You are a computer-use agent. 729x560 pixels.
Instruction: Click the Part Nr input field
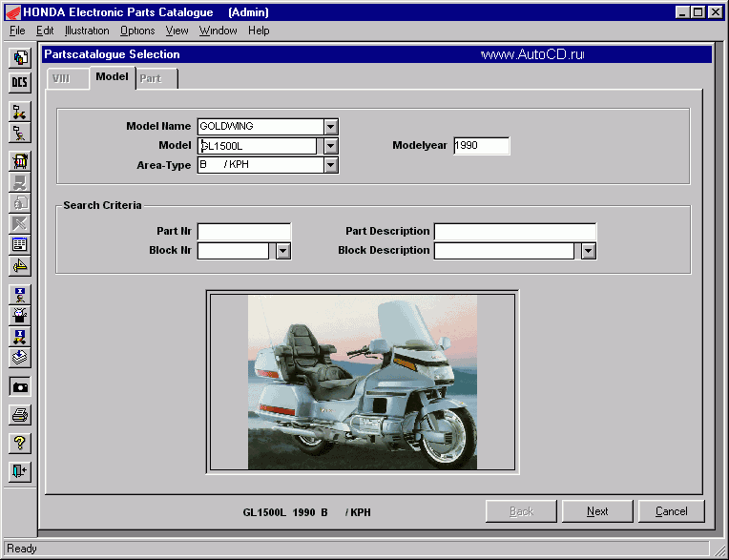(244, 232)
